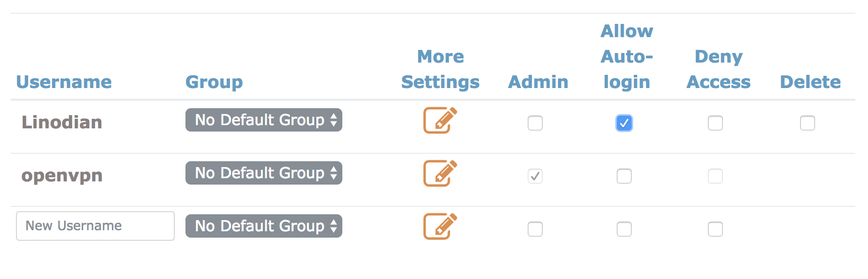Image resolution: width=868 pixels, height=279 pixels.
Task: Uncheck Allow Auto-login for Linodian
Action: pos(624,123)
